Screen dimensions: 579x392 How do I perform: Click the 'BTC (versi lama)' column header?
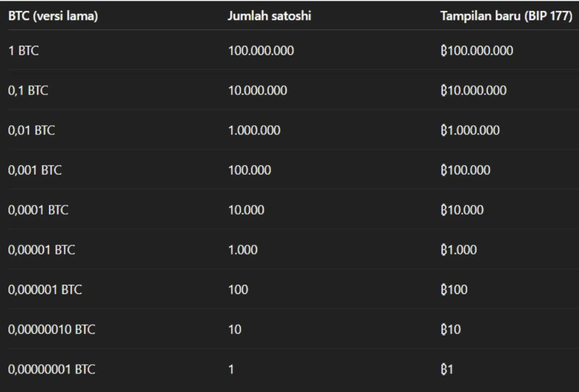click(53, 16)
